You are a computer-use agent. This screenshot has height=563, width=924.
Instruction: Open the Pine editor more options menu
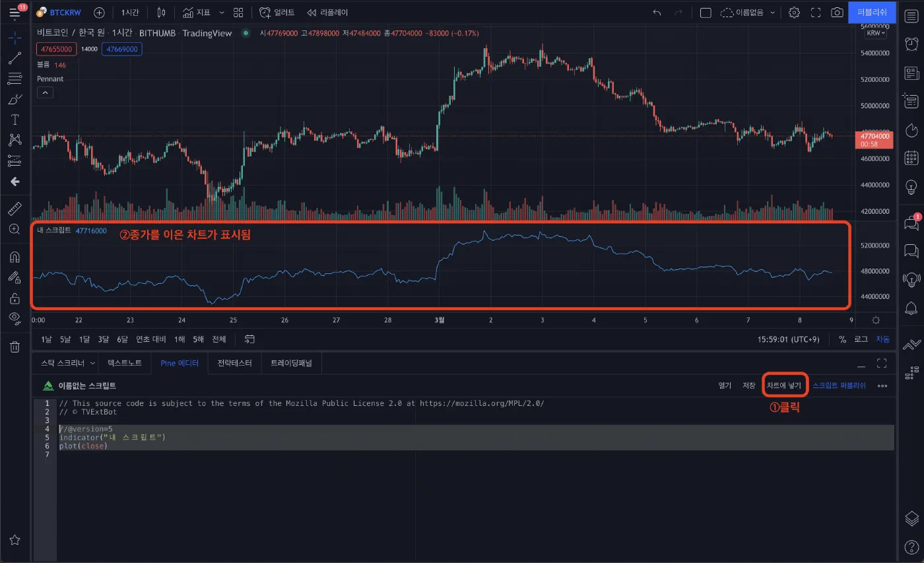882,385
